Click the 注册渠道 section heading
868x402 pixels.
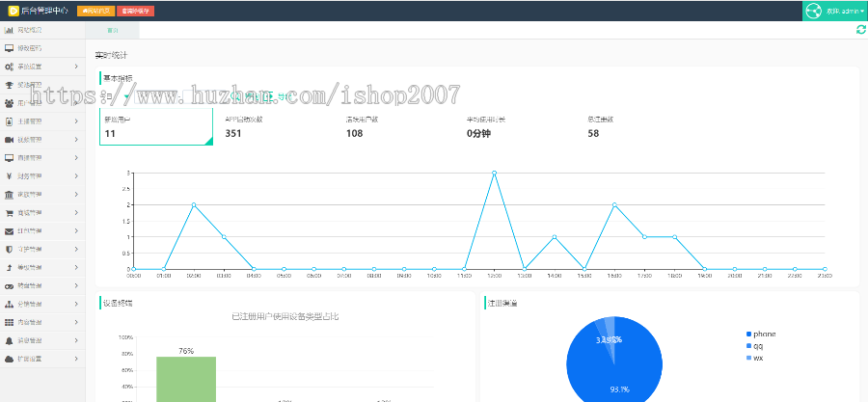(x=502, y=303)
